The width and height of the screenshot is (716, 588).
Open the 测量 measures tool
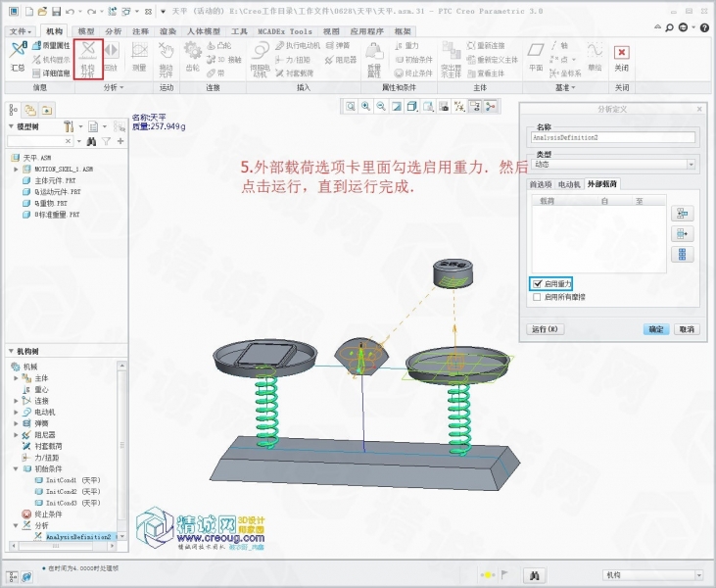tap(139, 56)
